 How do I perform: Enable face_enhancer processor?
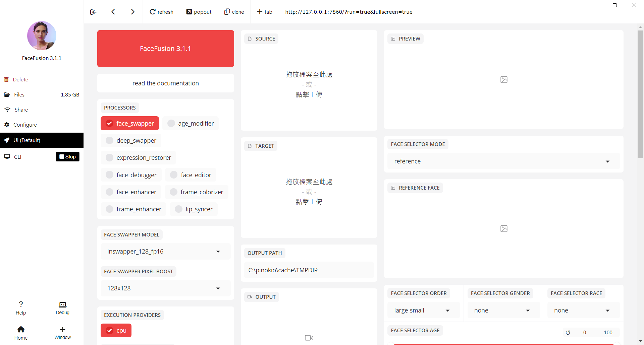131,192
